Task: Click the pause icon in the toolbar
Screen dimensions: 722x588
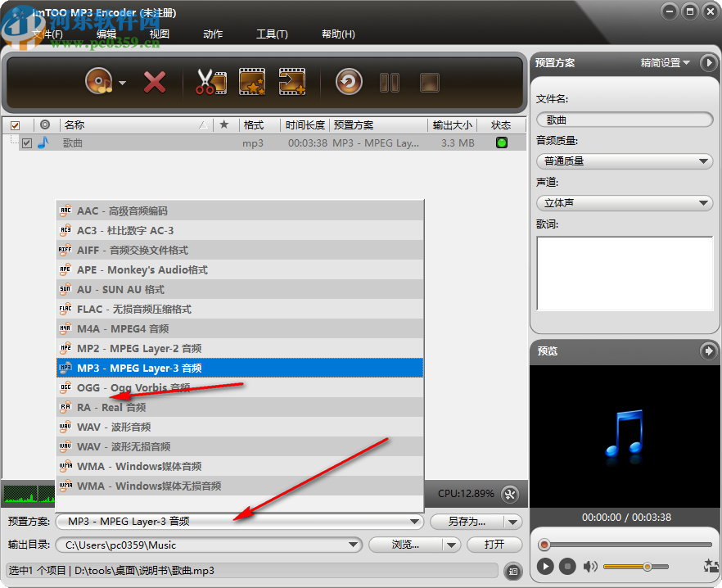Action: [390, 82]
